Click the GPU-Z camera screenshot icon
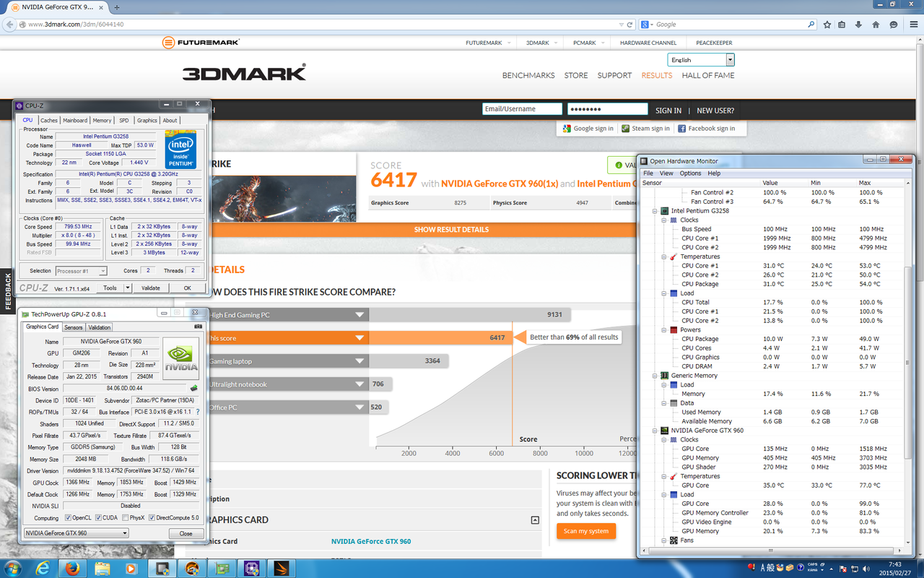The height and width of the screenshot is (578, 924). (x=198, y=327)
